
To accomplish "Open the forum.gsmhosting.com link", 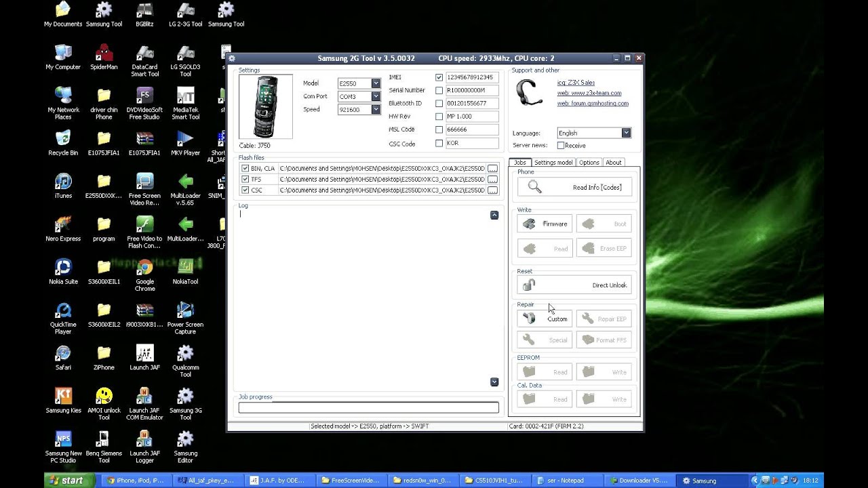I will tap(593, 104).
